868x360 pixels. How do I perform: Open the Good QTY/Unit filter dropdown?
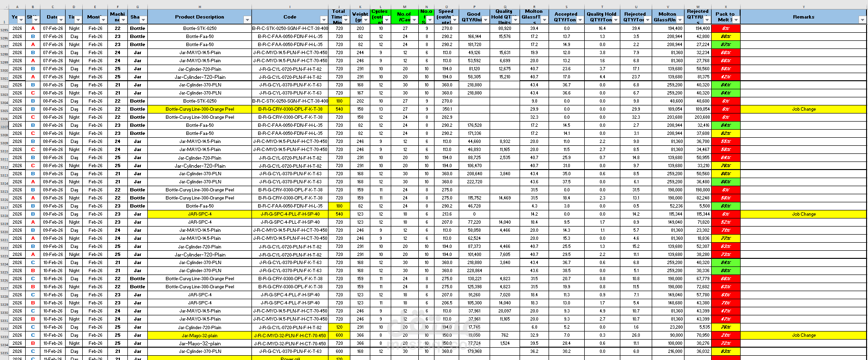click(x=485, y=20)
